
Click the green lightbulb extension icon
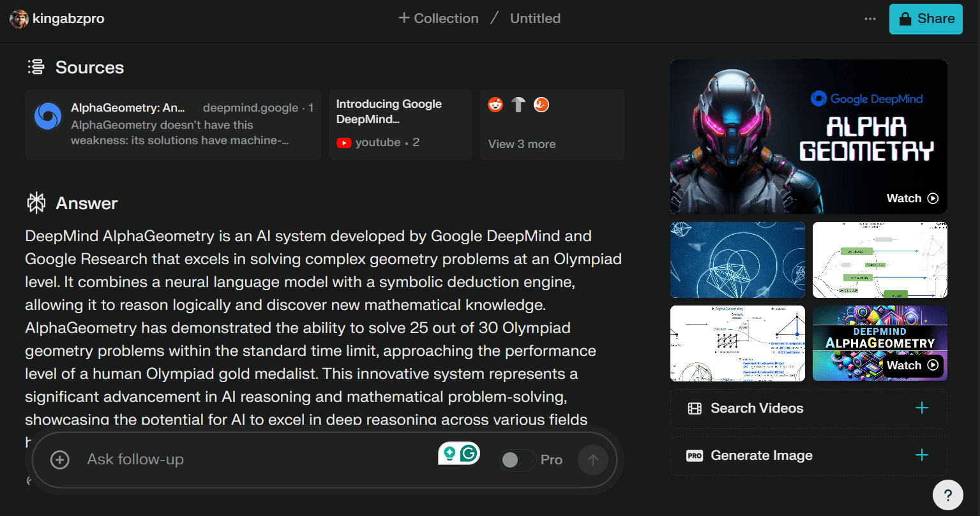tap(449, 453)
